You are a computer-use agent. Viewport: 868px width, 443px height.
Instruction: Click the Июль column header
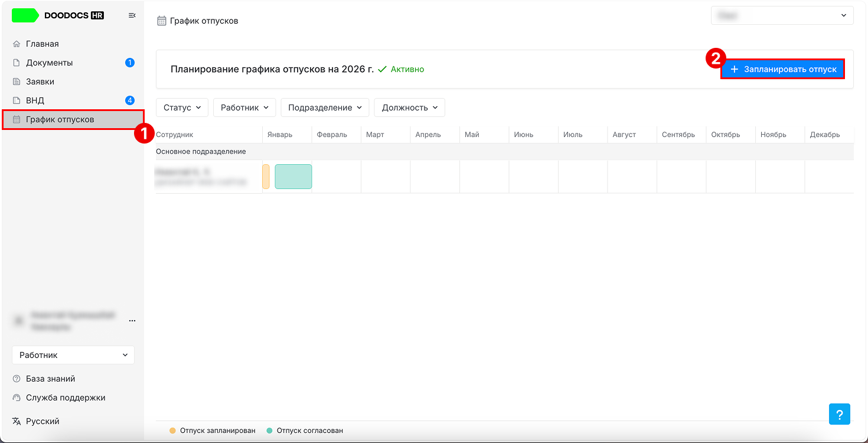coord(573,135)
